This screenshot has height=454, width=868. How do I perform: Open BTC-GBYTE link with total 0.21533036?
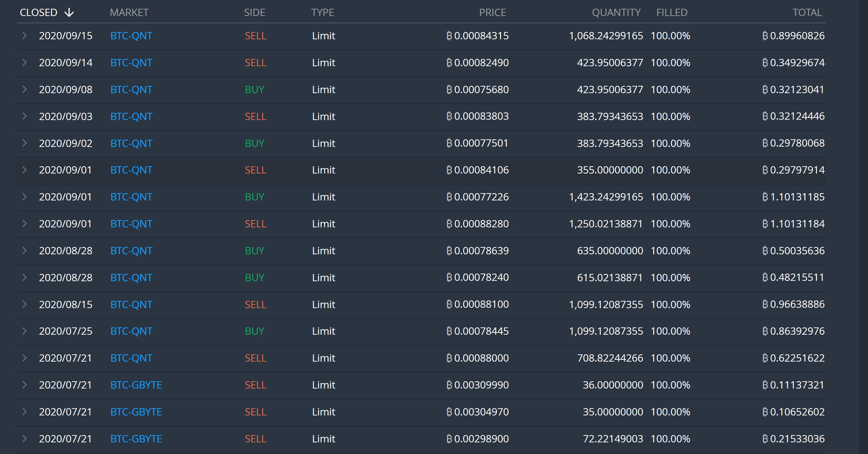pos(136,439)
